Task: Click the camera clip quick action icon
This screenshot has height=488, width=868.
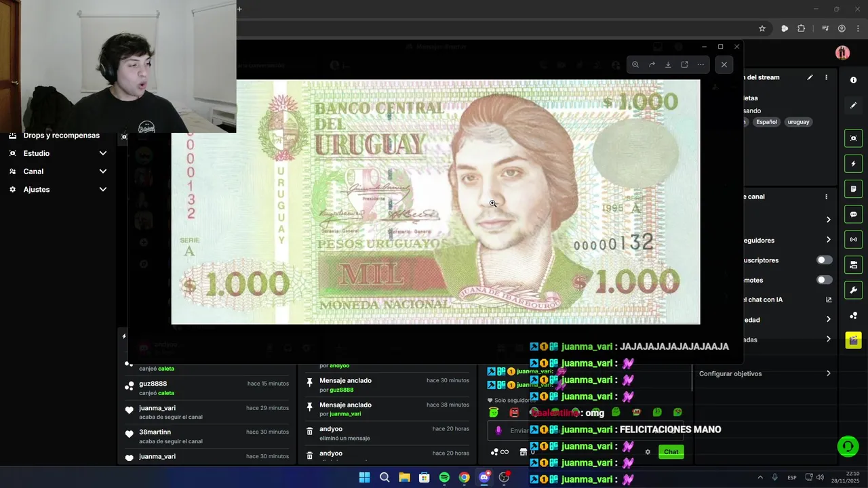Action: pyautogui.click(x=853, y=264)
